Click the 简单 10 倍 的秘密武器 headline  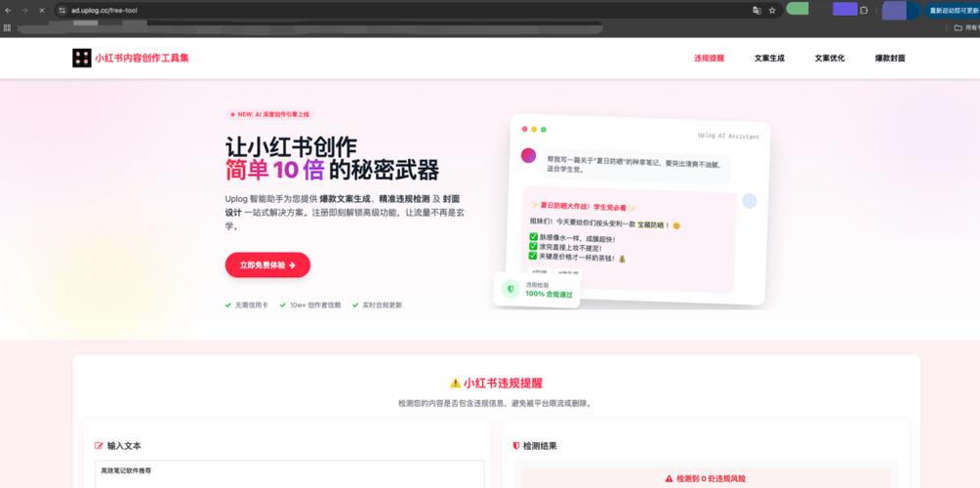coord(332,171)
